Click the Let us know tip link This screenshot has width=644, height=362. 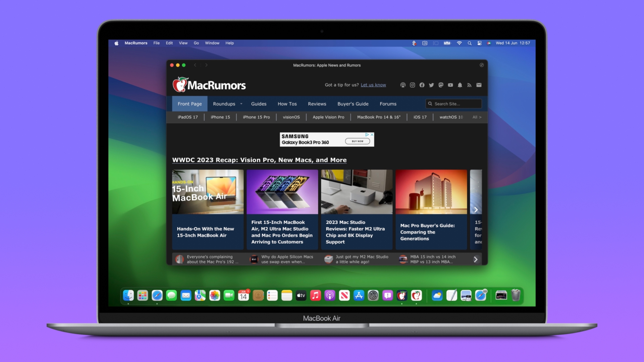[x=373, y=84]
